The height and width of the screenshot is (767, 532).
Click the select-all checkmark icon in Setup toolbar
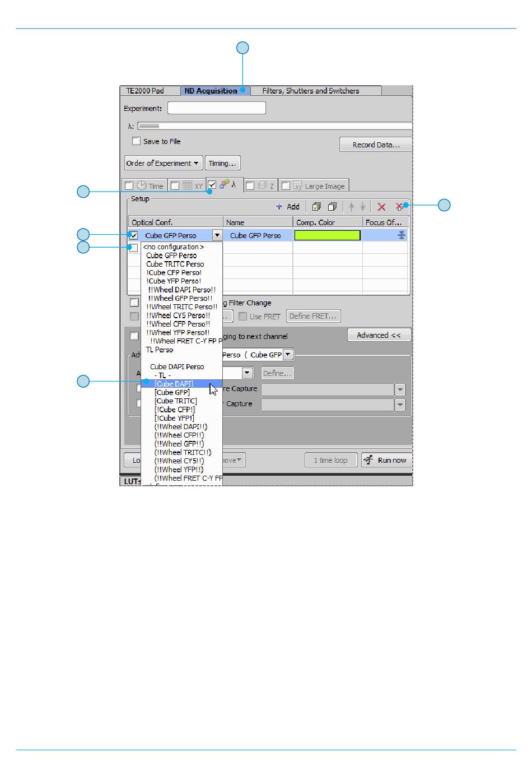(316, 207)
